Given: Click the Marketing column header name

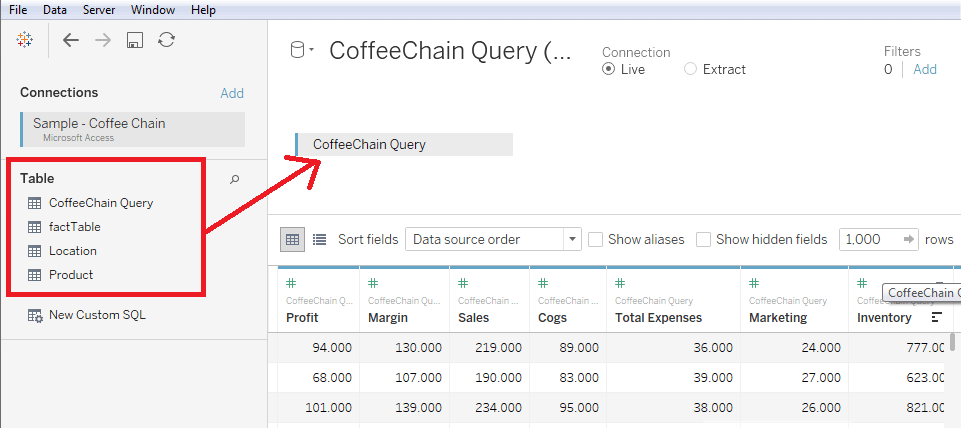Looking at the screenshot, I should point(778,318).
